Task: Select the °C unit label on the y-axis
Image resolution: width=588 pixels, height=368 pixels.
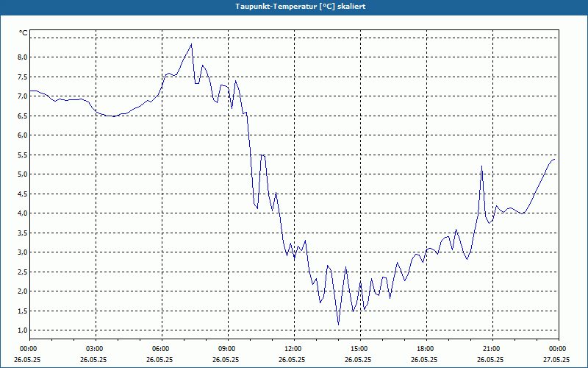Action: [24, 33]
